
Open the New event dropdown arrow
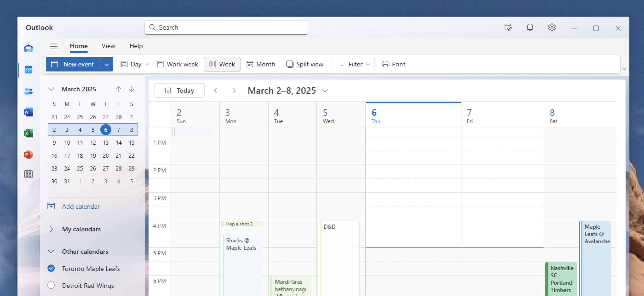(107, 64)
